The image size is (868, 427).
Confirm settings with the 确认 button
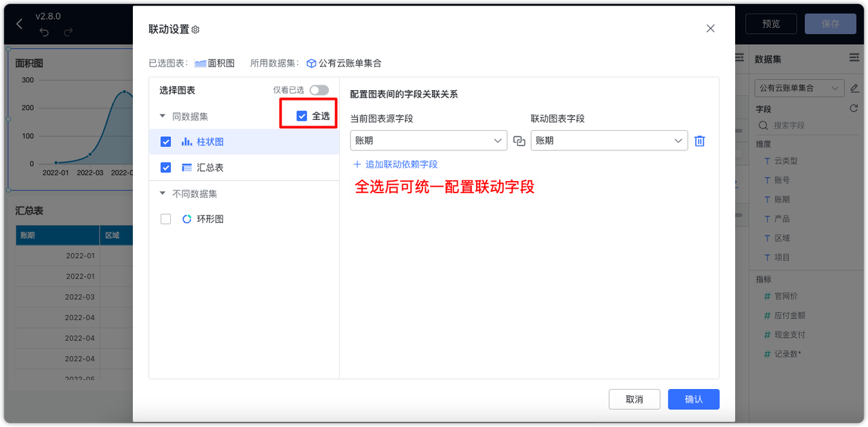click(693, 399)
